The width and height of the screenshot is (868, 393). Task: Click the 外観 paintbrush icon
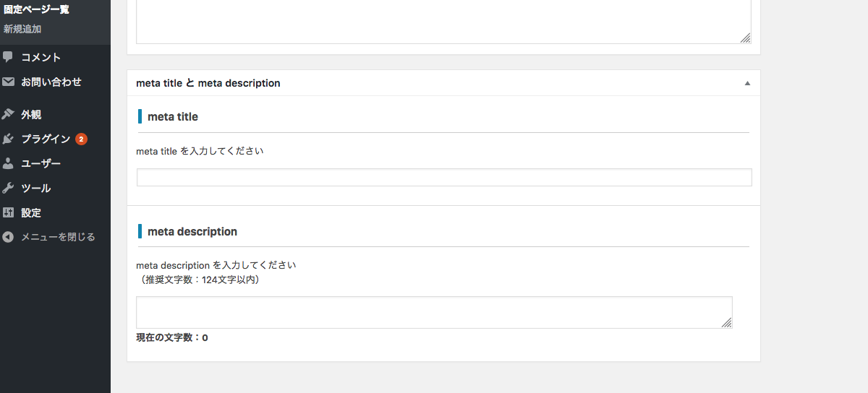tap(8, 114)
